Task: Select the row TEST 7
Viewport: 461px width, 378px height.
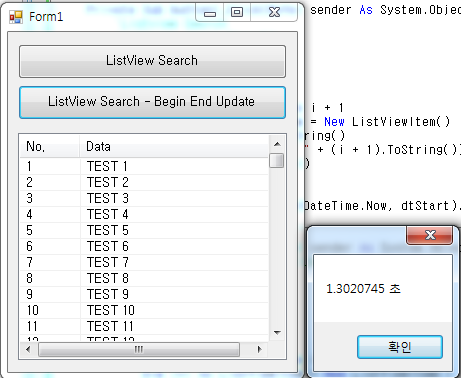Action: click(x=144, y=262)
